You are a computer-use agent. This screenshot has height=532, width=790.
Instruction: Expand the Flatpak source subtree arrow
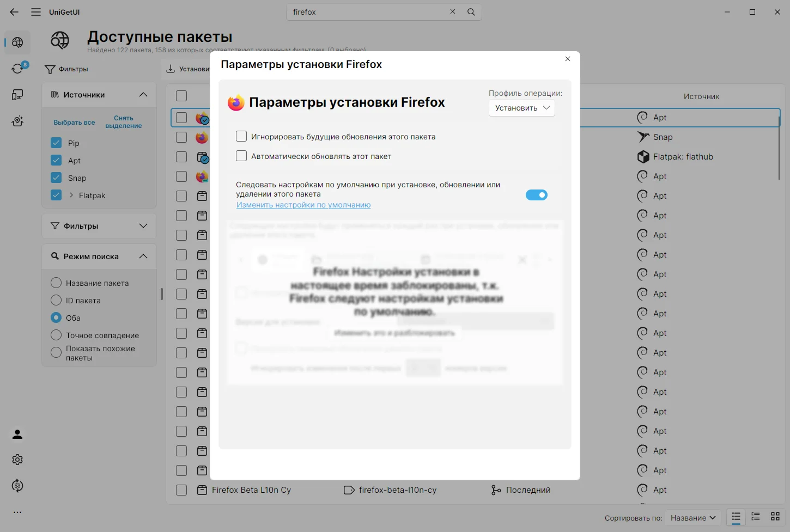[71, 195]
